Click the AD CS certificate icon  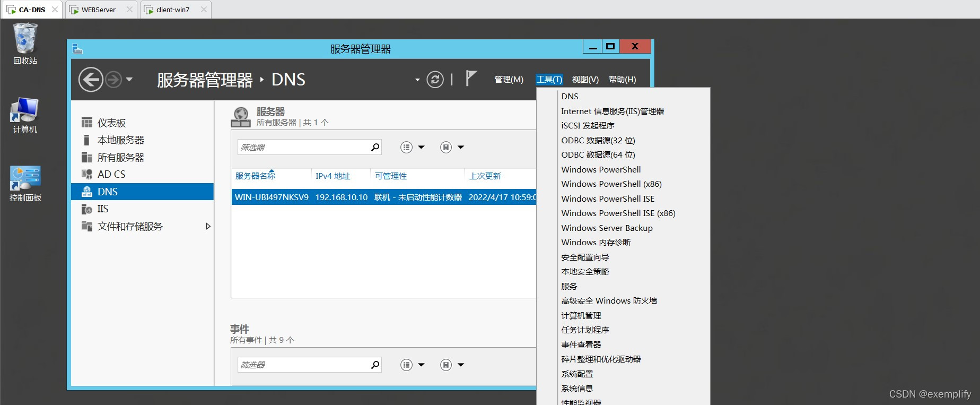(x=87, y=174)
